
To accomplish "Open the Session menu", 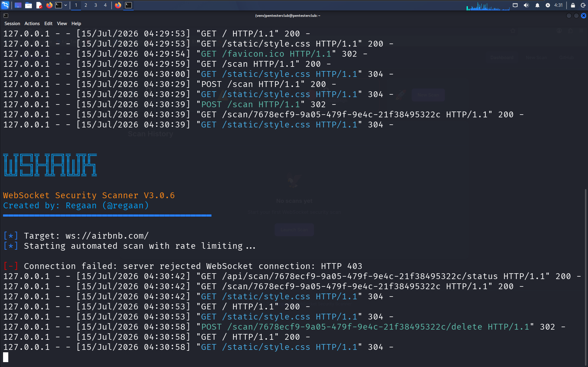I will (12, 24).
